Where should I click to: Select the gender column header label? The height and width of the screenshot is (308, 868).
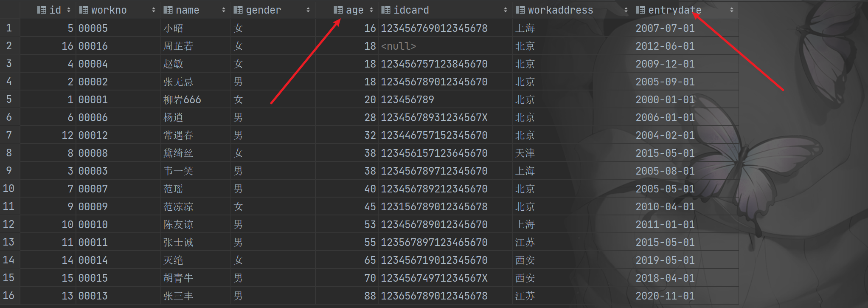264,10
